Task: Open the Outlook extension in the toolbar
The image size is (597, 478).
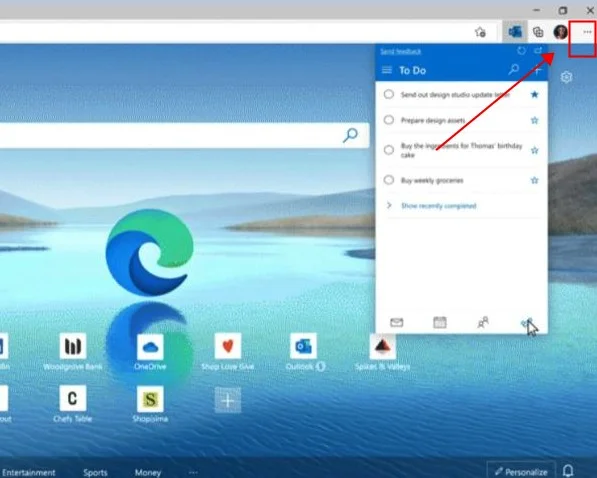Action: (515, 32)
